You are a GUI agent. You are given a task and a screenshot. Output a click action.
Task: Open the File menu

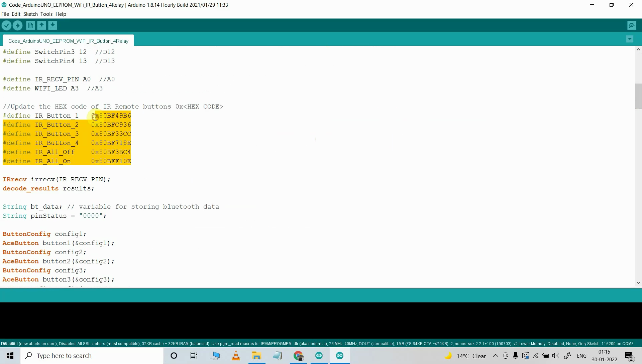tap(5, 14)
